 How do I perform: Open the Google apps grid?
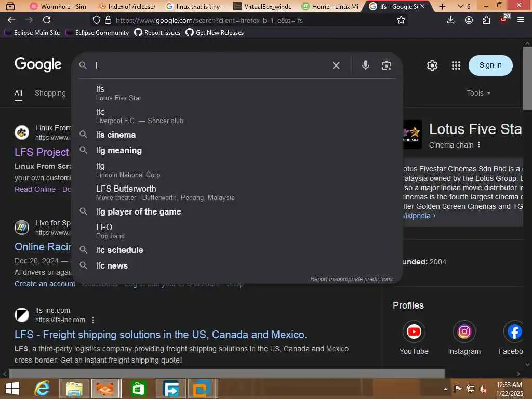click(x=456, y=65)
